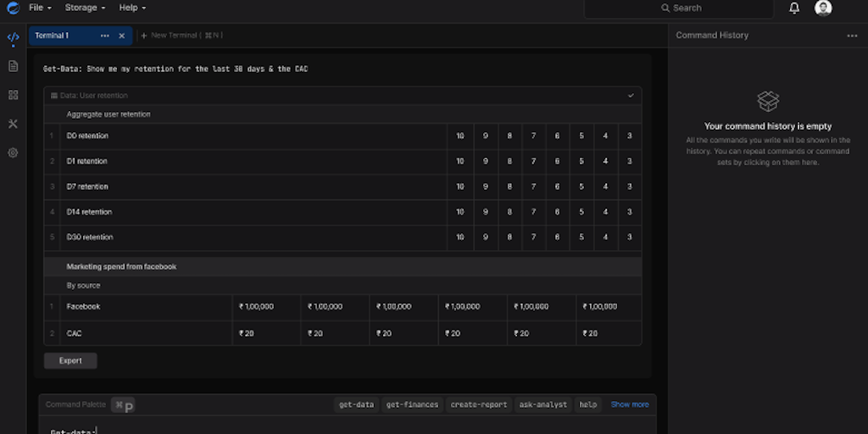868x434 pixels.
Task: Click the Search field in top bar
Action: 679,8
